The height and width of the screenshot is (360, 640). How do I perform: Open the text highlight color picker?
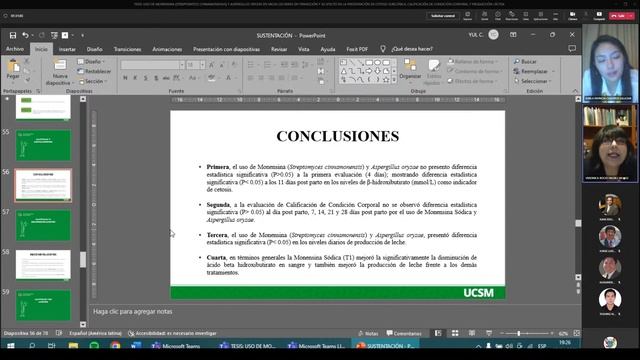[x=213, y=78]
